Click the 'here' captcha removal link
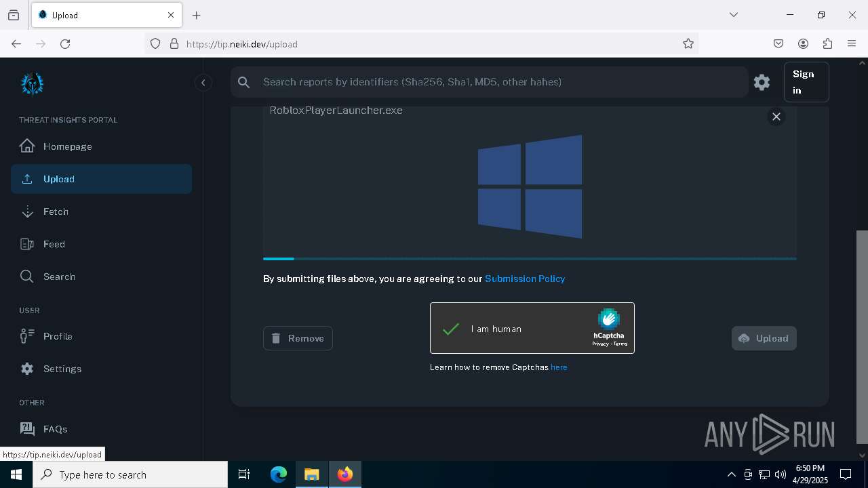 [x=559, y=367]
